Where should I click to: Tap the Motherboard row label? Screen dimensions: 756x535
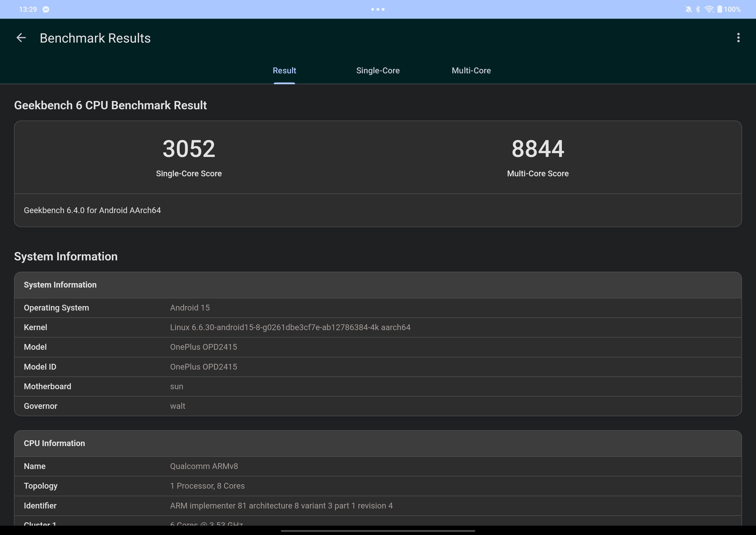coord(47,386)
